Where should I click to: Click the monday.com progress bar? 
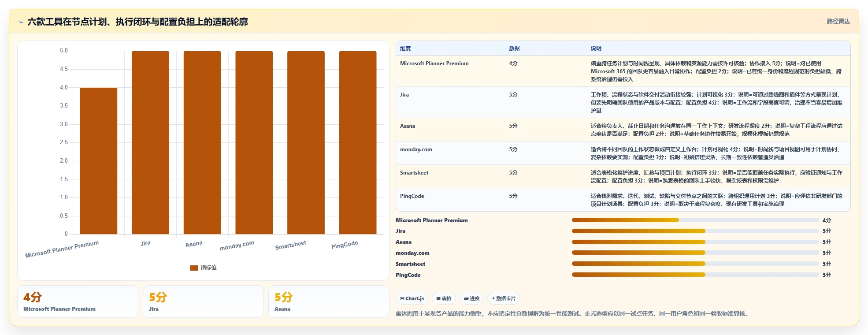pos(695,253)
